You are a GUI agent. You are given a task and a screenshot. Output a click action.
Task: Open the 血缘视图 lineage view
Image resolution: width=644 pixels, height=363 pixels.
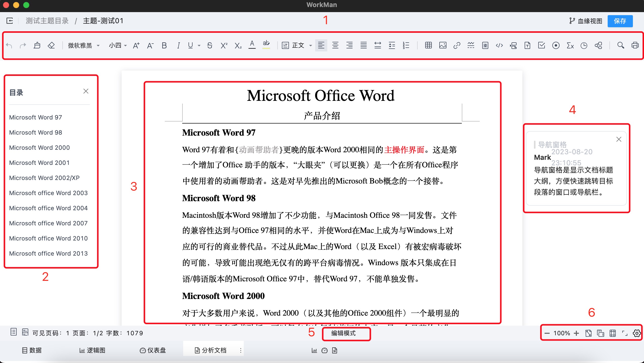[x=586, y=21]
